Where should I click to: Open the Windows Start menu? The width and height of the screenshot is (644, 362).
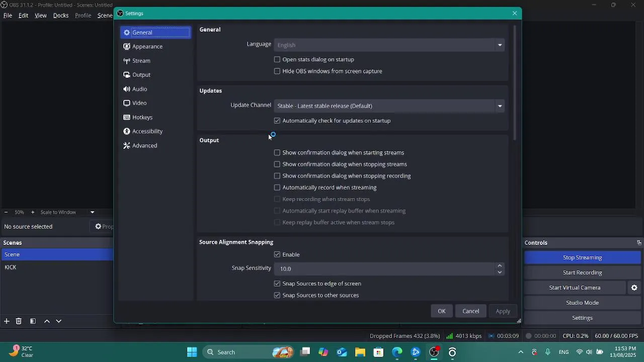point(192,352)
